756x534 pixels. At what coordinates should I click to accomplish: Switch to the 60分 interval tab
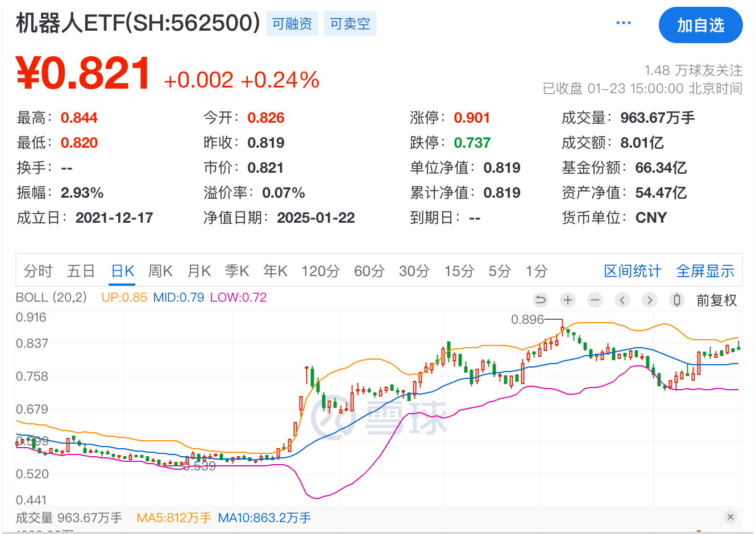click(x=369, y=271)
